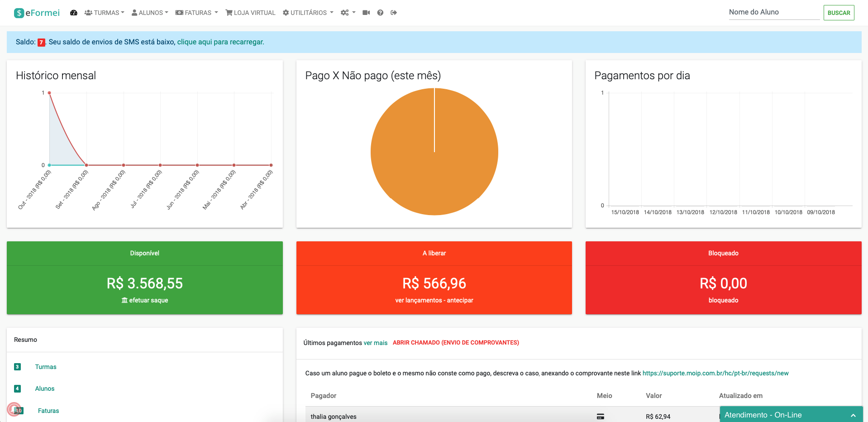
Task: Click the eFormei logo
Action: pyautogui.click(x=37, y=13)
